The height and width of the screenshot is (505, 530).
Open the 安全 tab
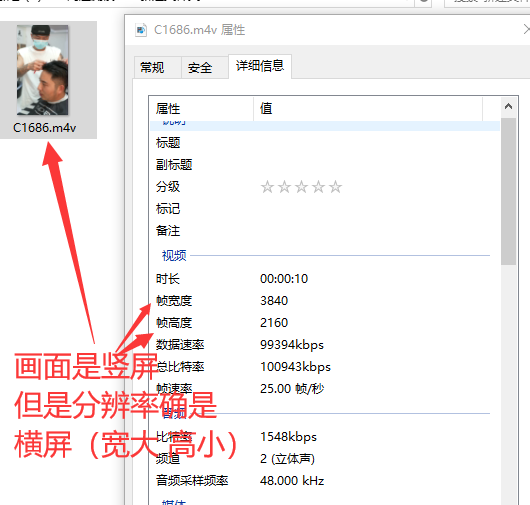coord(200,68)
